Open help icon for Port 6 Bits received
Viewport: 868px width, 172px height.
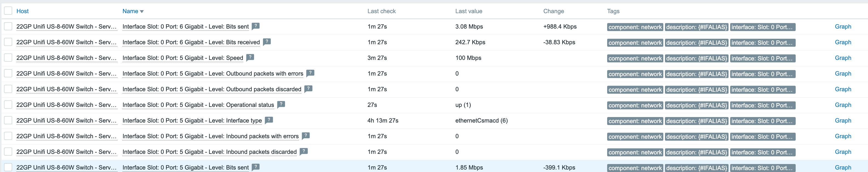267,42
